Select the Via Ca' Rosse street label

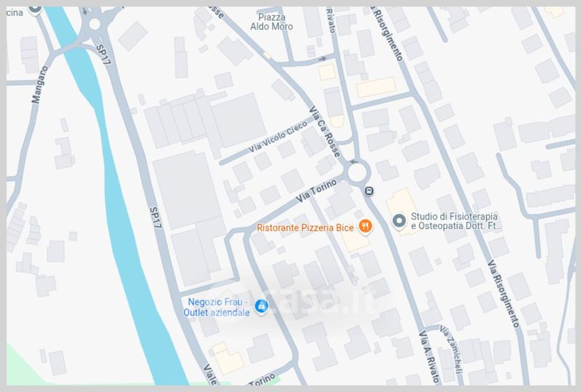(324, 132)
